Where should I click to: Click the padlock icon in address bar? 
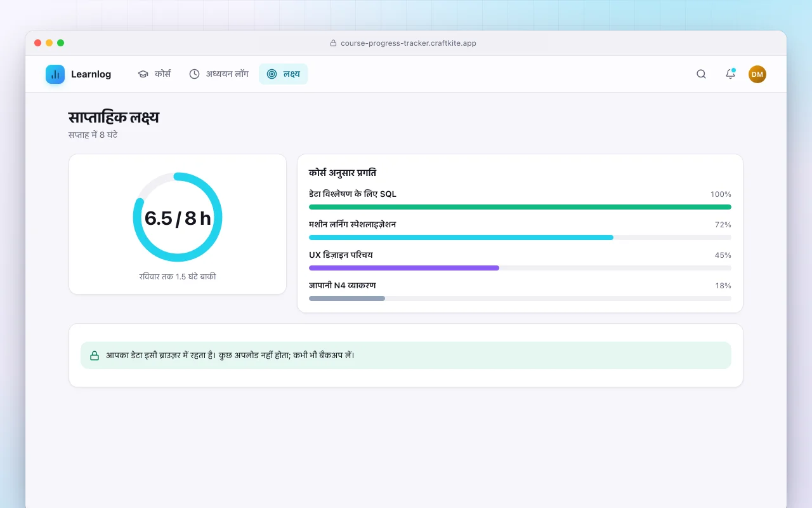[x=333, y=43]
